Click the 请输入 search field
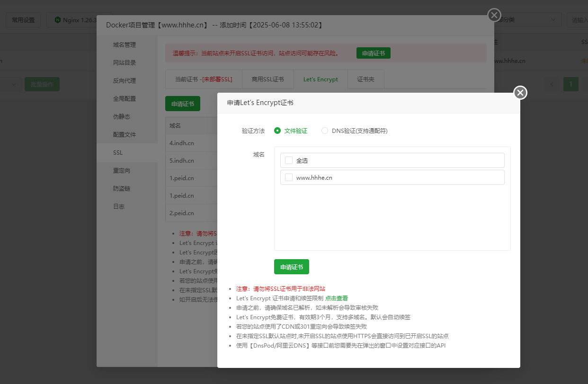Image resolution: width=588 pixels, height=384 pixels. (x=578, y=20)
